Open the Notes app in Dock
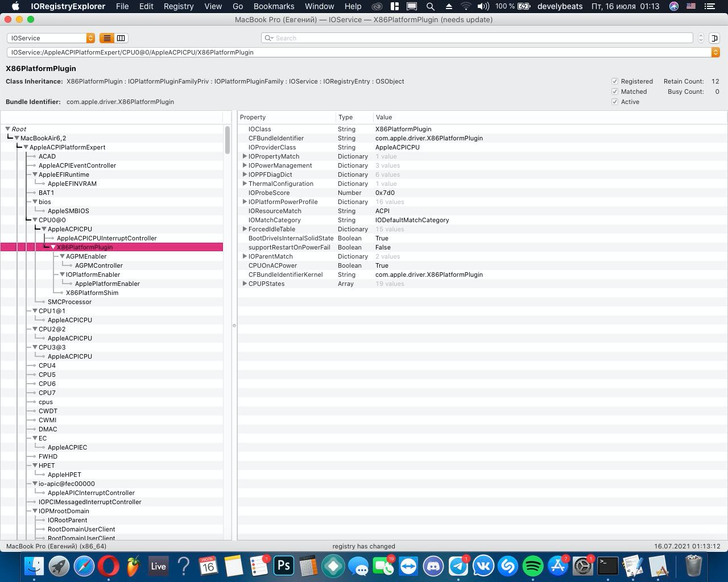 (233, 566)
